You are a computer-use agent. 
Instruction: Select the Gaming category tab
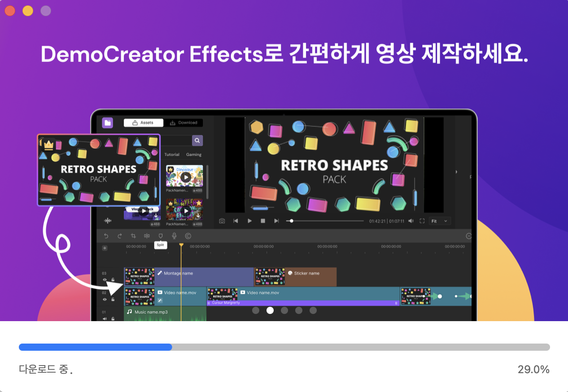point(194,154)
